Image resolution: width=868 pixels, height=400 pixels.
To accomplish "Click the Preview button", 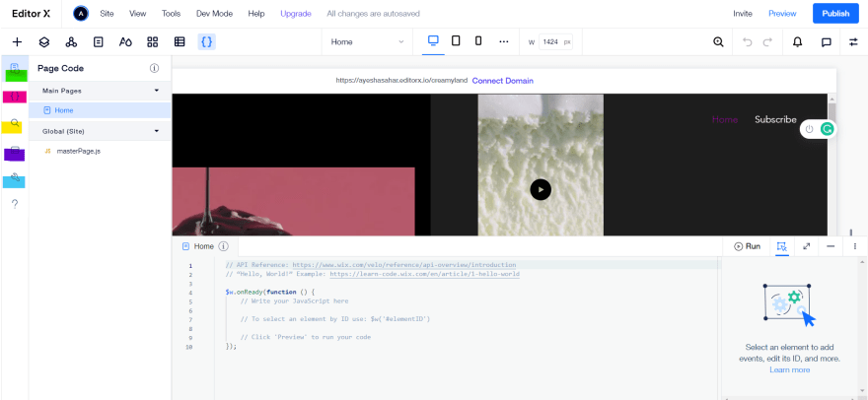I will 782,14.
